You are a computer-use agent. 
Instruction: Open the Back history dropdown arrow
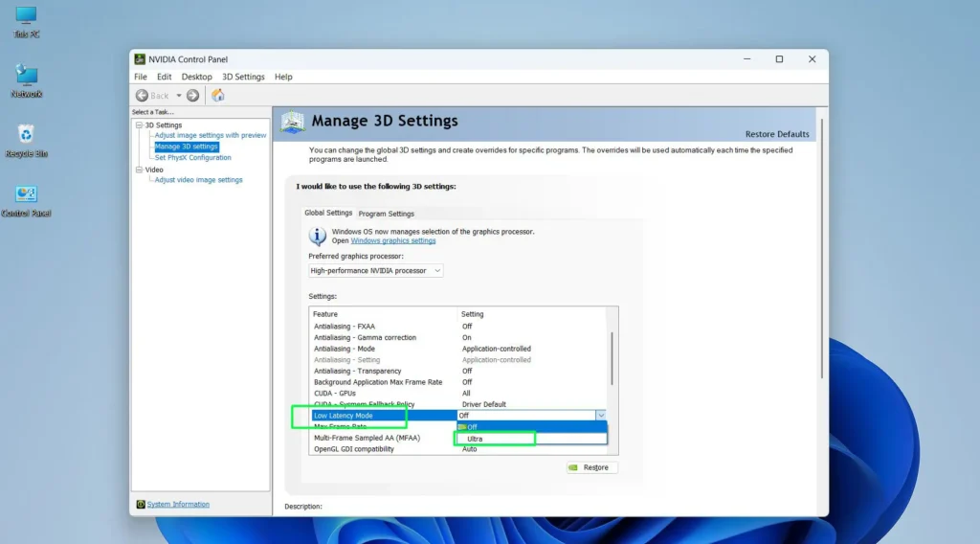pos(179,96)
